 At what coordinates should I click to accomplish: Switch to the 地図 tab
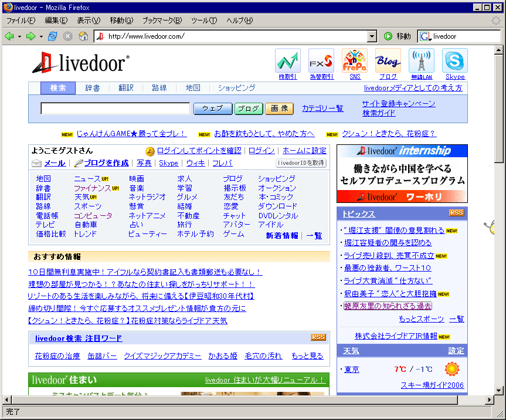coord(193,88)
